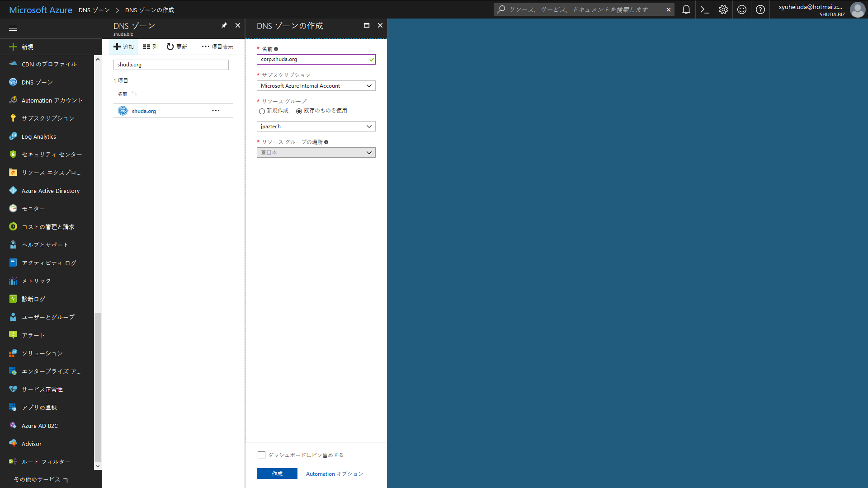
Task: Launch Cloud Shell from top bar
Action: pos(704,9)
